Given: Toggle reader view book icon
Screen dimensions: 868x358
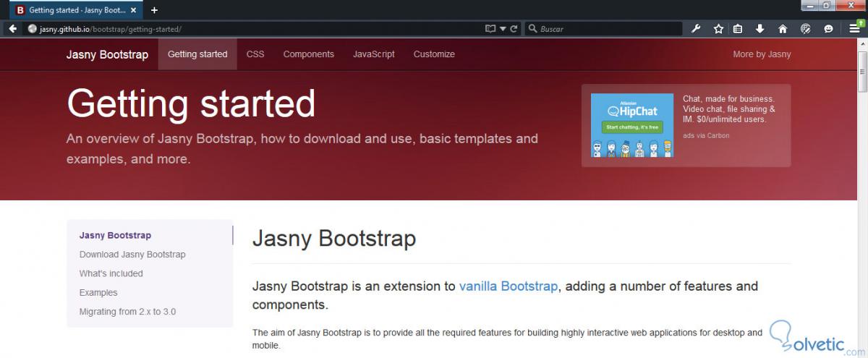Looking at the screenshot, I should pos(490,29).
